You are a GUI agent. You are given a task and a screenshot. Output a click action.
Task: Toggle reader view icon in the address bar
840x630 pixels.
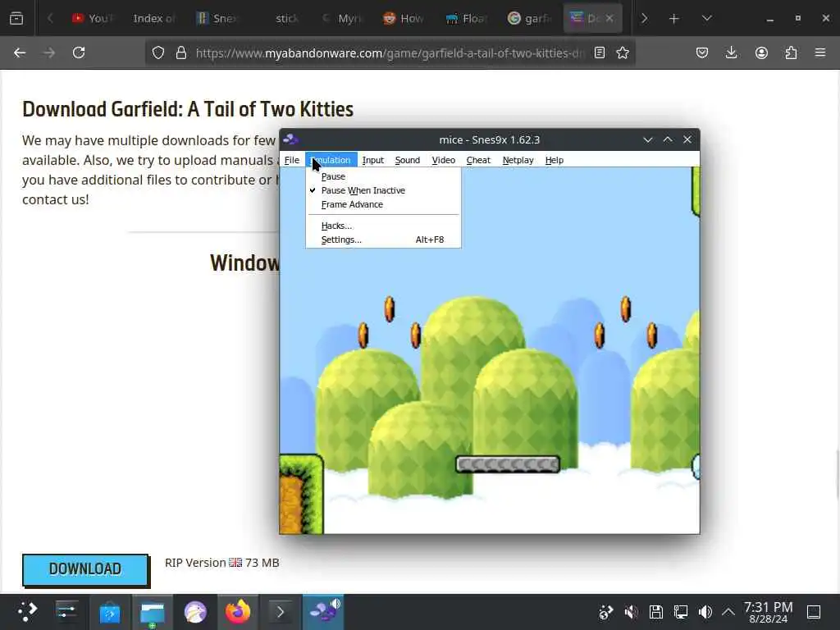600,52
